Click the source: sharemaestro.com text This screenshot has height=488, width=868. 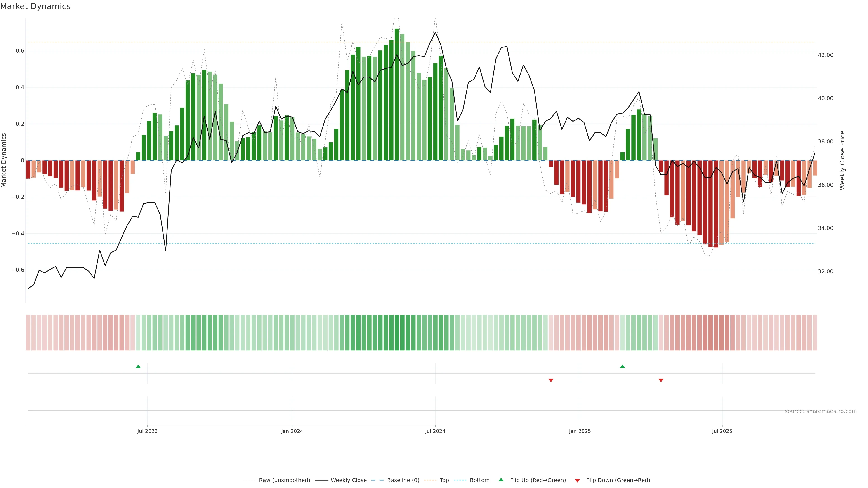point(821,411)
